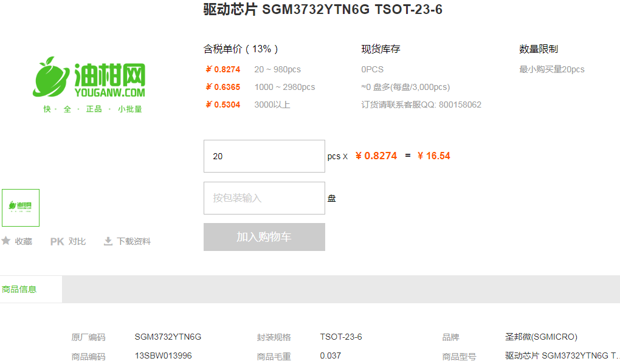620x364 pixels.
Task: Open the YOUGANW.COM main product image
Action: click(x=89, y=84)
